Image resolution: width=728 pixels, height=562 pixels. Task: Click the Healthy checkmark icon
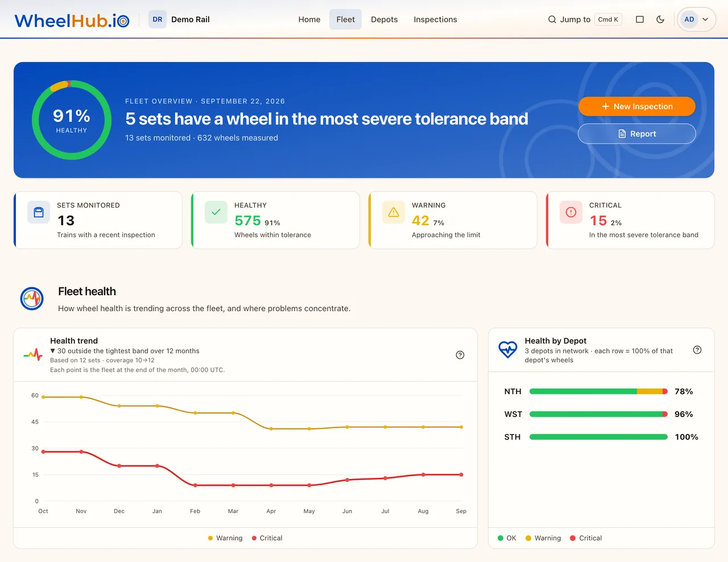click(216, 212)
